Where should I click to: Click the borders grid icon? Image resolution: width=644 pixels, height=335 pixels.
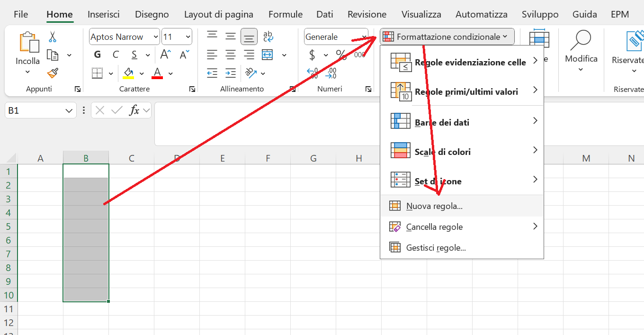coord(98,73)
